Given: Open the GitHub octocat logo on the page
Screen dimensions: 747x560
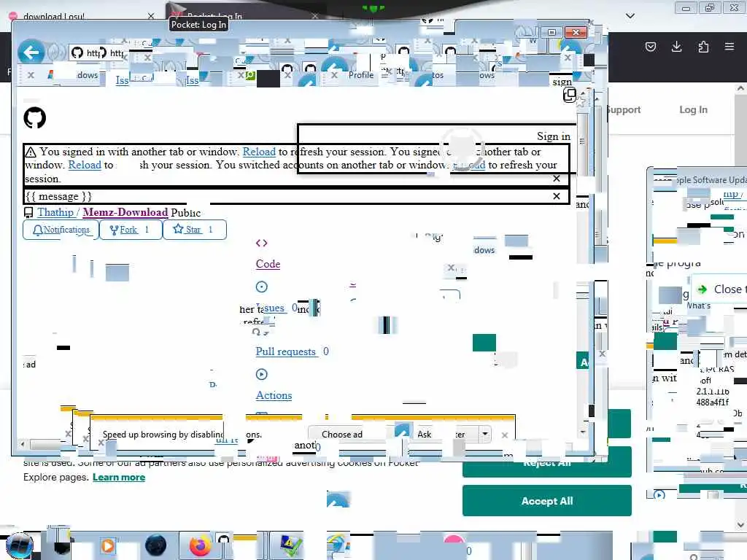Looking at the screenshot, I should (x=35, y=117).
